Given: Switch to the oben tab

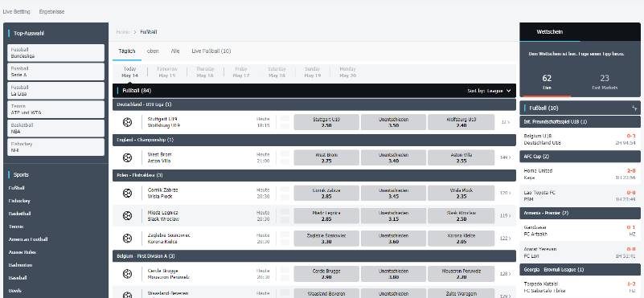Looking at the screenshot, I should [x=153, y=51].
